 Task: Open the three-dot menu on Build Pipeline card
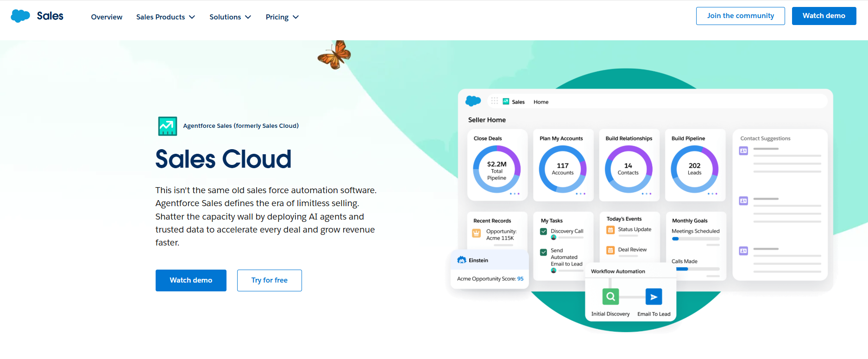(x=712, y=194)
